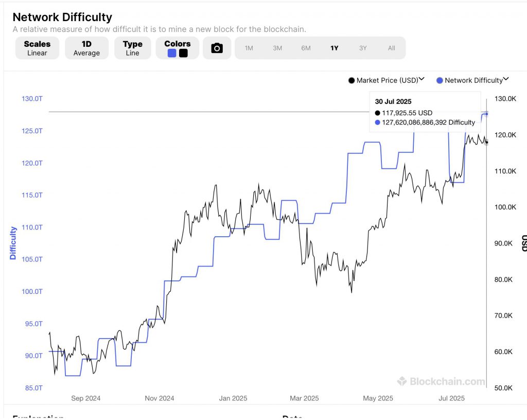Click the Date heading below the chart
Screen dimensions: 527x420
pyautogui.click(x=293, y=417)
